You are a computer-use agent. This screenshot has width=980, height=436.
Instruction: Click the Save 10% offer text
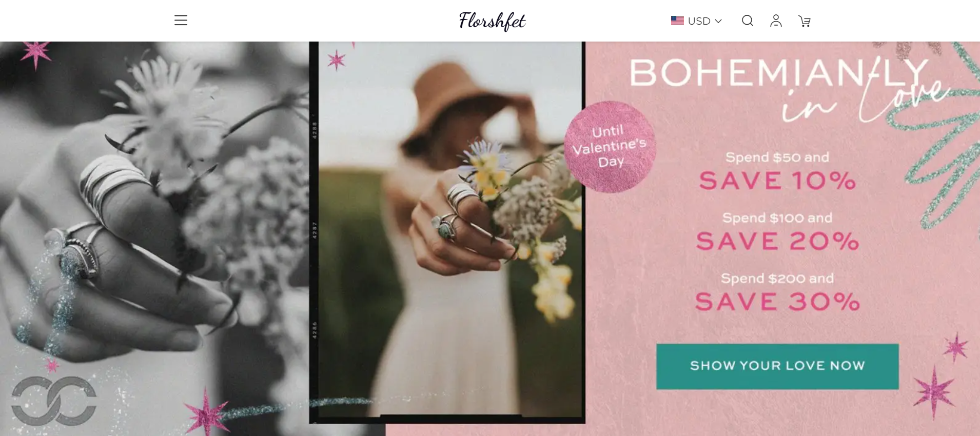(777, 181)
